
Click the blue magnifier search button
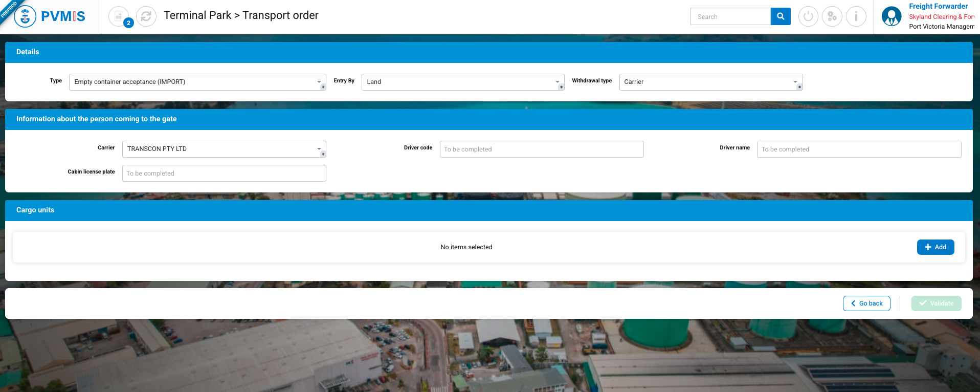click(781, 16)
